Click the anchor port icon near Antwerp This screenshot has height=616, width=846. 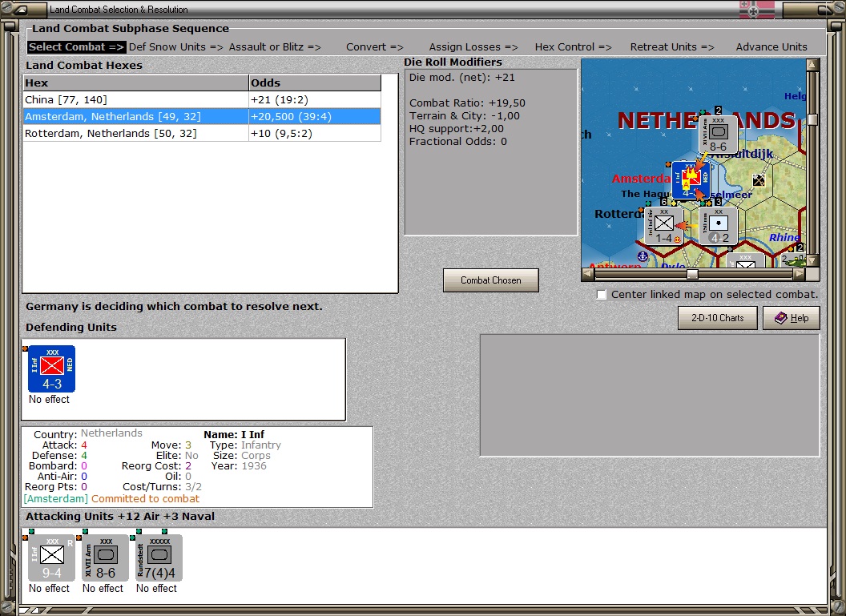pyautogui.click(x=643, y=256)
